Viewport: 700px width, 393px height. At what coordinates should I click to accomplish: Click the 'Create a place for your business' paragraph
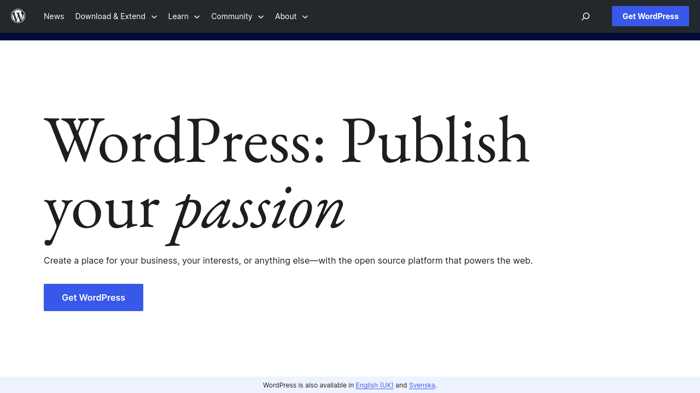tap(288, 260)
